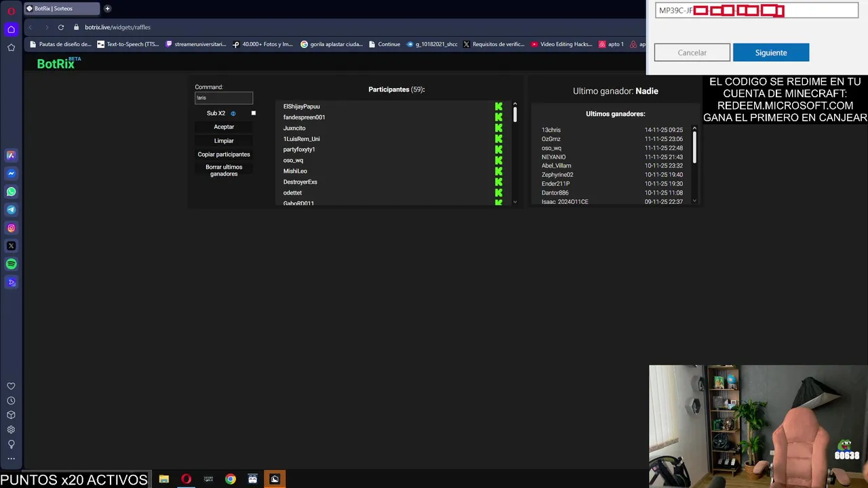The width and height of the screenshot is (868, 488).
Task: Toggle the Sub X2 checkbox
Action: 254,113
